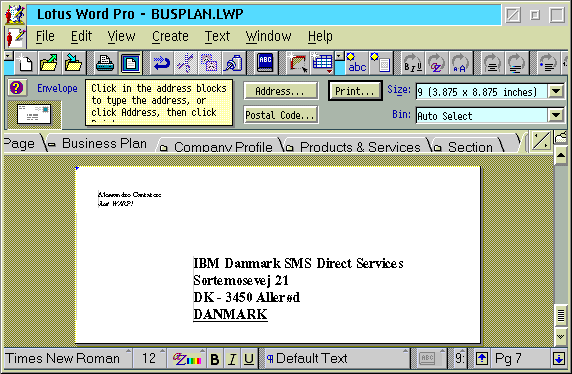Toggle full page view icon
Image resolution: width=572 pixels, height=374 pixels.
coord(130,63)
